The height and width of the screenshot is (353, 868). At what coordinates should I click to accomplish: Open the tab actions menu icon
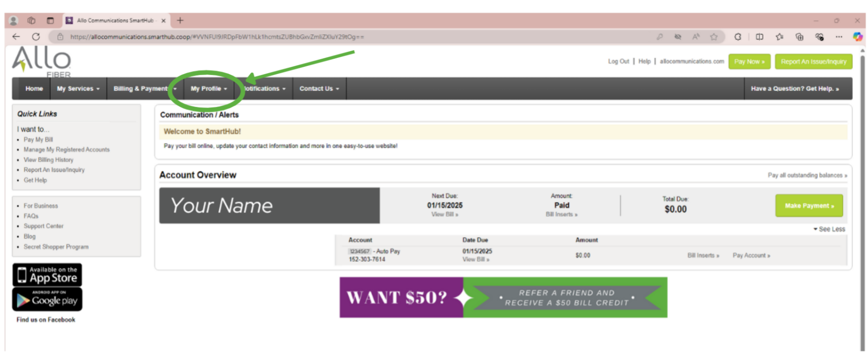click(x=50, y=21)
